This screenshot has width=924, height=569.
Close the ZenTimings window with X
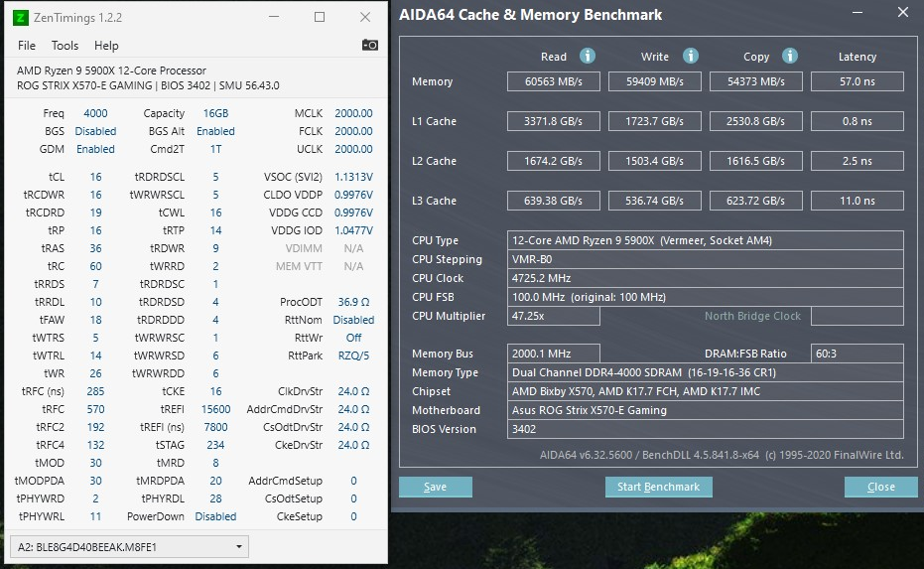365,17
